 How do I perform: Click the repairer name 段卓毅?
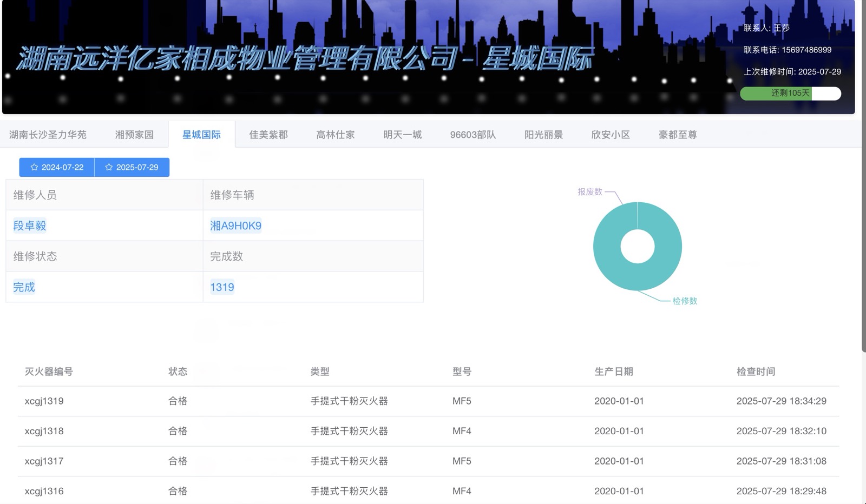pos(30,226)
